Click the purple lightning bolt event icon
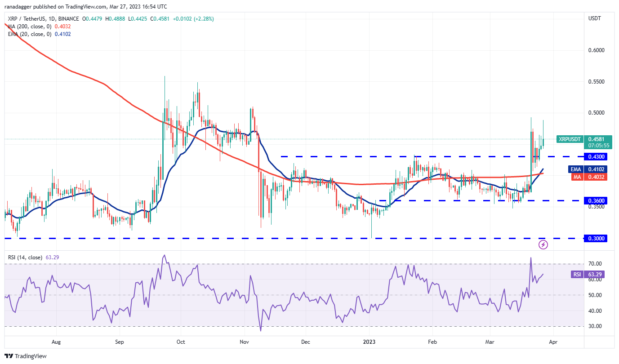Image resolution: width=619 pixels, height=364 pixels. click(543, 245)
